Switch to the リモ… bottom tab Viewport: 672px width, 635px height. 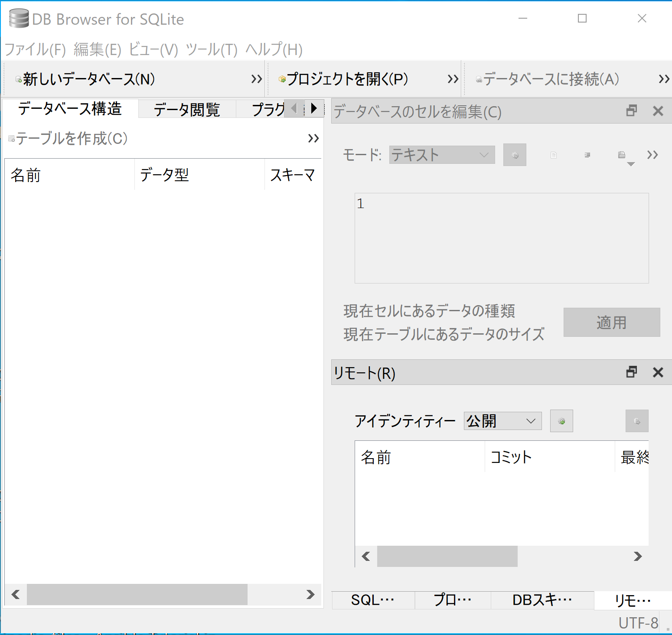633,600
